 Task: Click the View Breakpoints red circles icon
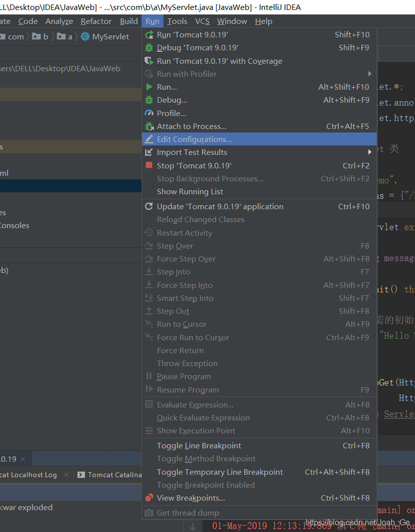click(149, 498)
